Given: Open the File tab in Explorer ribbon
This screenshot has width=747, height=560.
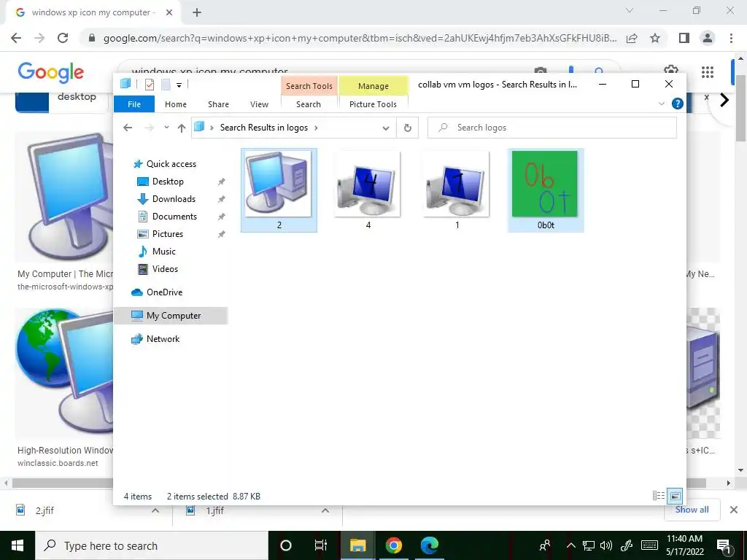Looking at the screenshot, I should [x=134, y=104].
